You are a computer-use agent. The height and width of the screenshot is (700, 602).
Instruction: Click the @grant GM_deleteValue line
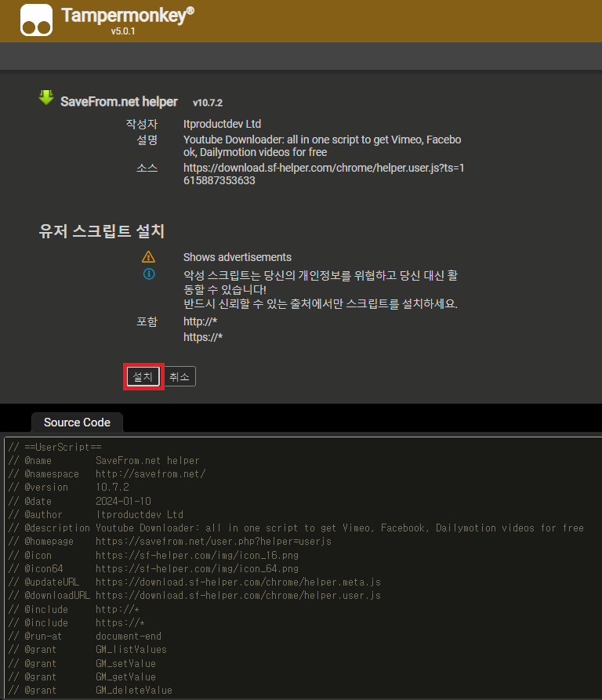90,690
